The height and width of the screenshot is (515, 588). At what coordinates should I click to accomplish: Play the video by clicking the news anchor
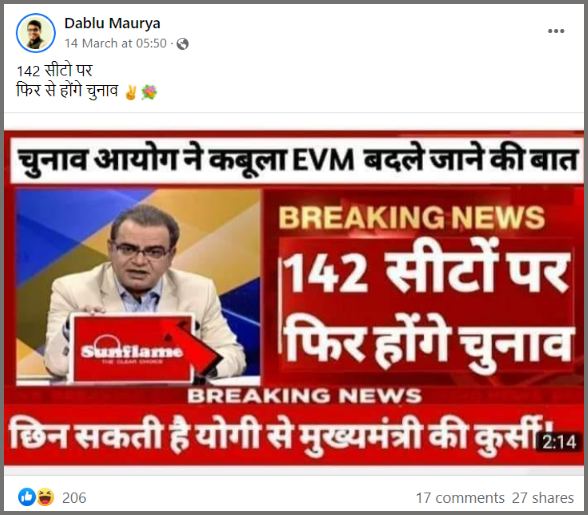(x=139, y=287)
